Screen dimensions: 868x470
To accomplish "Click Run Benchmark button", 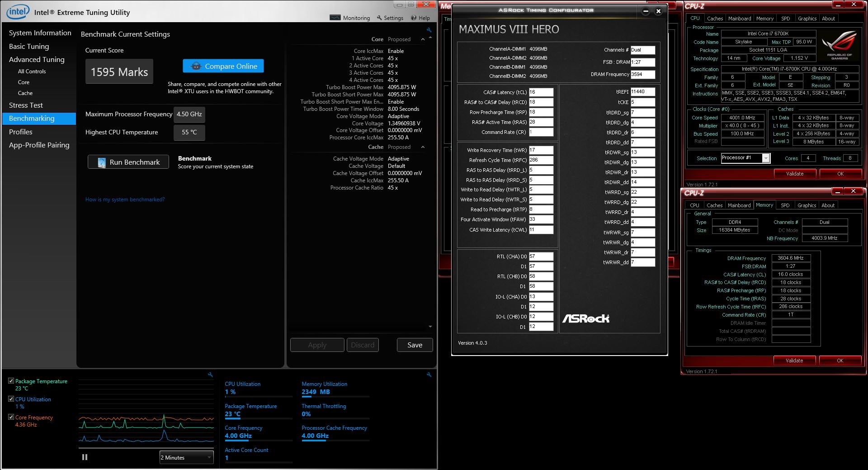I will click(x=128, y=162).
